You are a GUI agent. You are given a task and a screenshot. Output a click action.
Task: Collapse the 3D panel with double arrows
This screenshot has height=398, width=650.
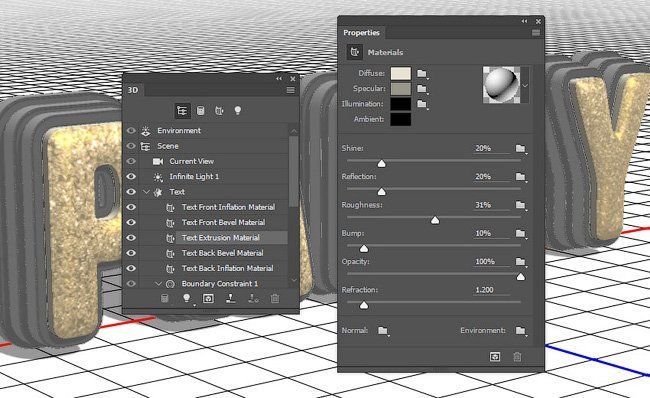point(279,78)
